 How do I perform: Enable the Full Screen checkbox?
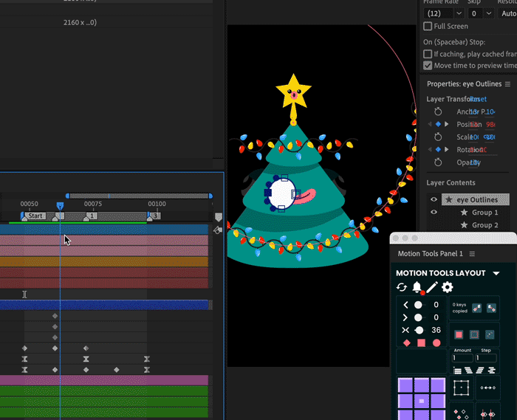[x=428, y=27]
